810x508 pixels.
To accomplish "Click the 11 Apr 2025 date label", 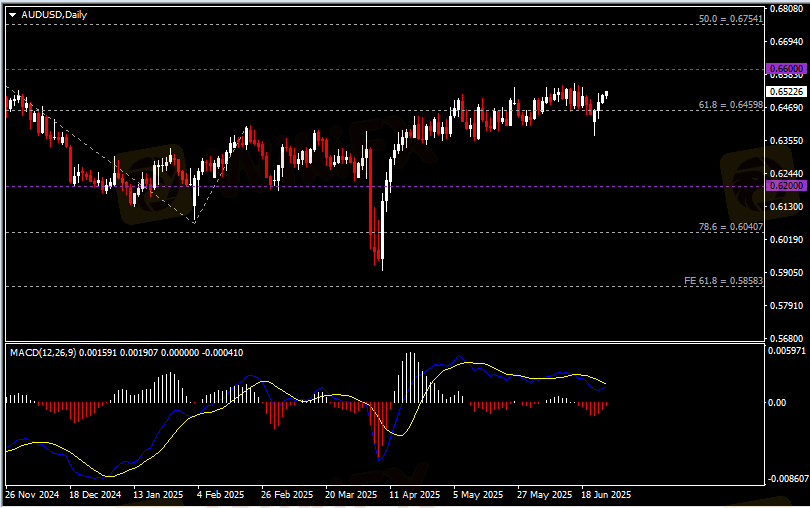I will [414, 494].
